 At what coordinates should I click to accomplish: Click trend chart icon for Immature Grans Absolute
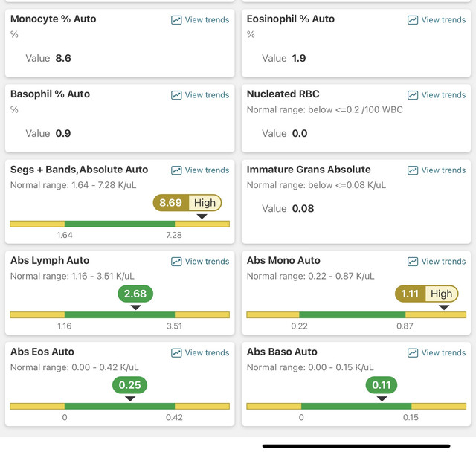click(413, 170)
